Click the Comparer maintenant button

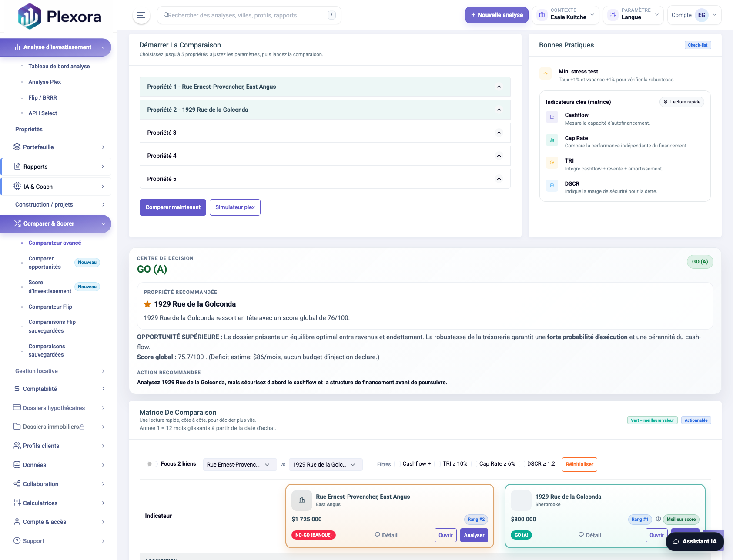[173, 207]
